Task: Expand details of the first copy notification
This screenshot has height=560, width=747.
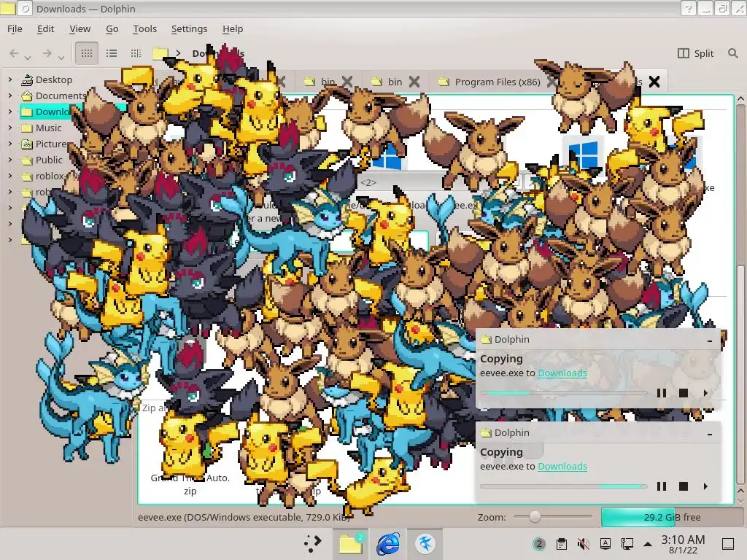Action: point(705,393)
